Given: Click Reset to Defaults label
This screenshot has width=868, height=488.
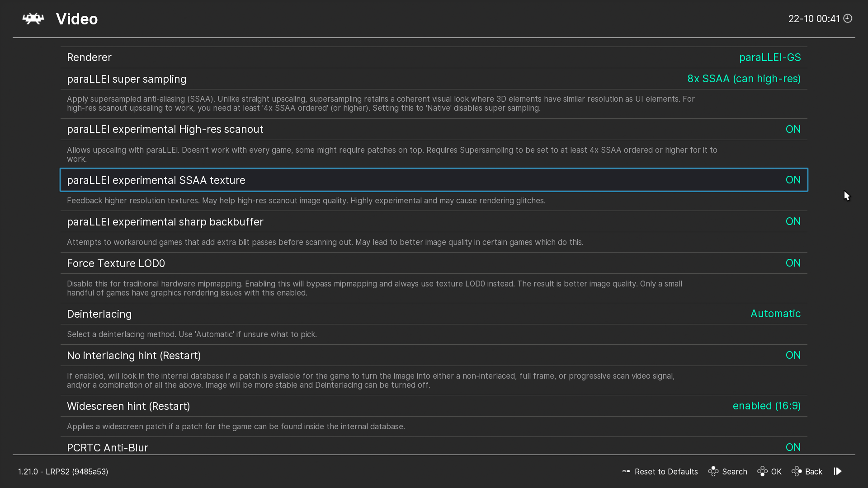Looking at the screenshot, I should [x=666, y=471].
